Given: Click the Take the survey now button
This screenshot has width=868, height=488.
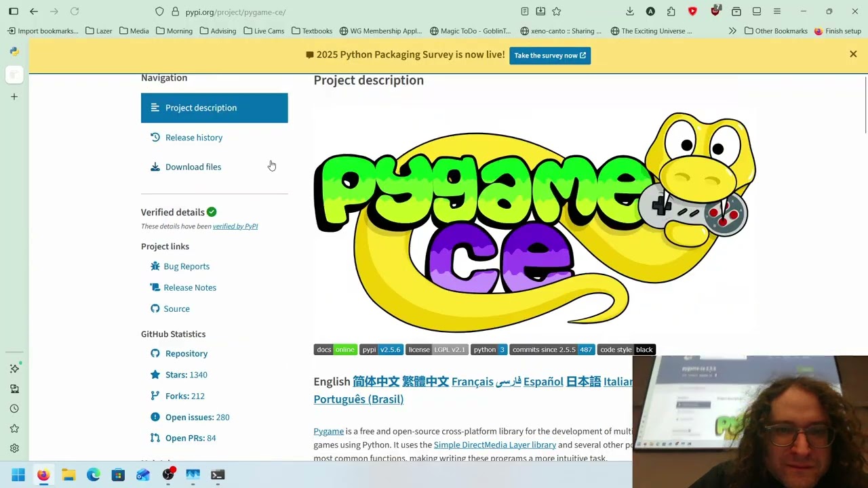Looking at the screenshot, I should tap(550, 56).
